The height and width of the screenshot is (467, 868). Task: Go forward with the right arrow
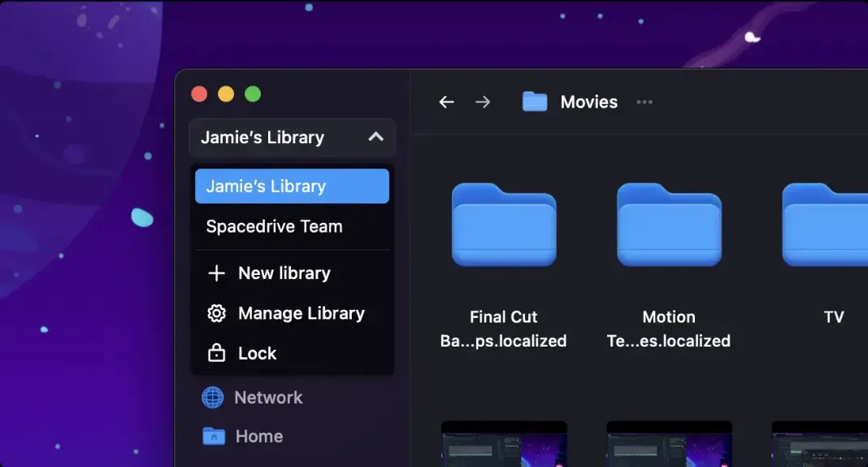click(x=483, y=102)
